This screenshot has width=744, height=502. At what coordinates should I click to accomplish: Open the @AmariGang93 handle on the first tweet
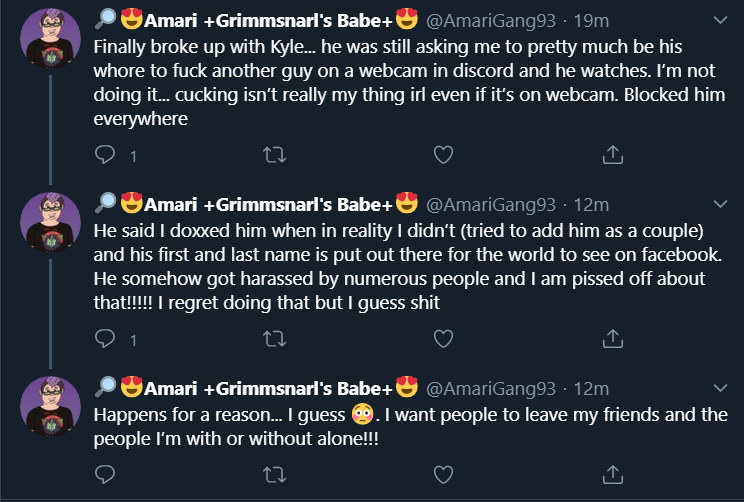491,21
